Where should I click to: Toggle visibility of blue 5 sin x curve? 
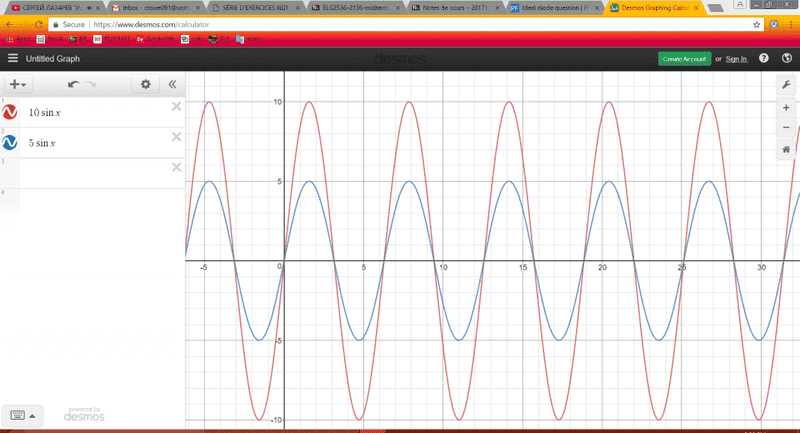(11, 143)
